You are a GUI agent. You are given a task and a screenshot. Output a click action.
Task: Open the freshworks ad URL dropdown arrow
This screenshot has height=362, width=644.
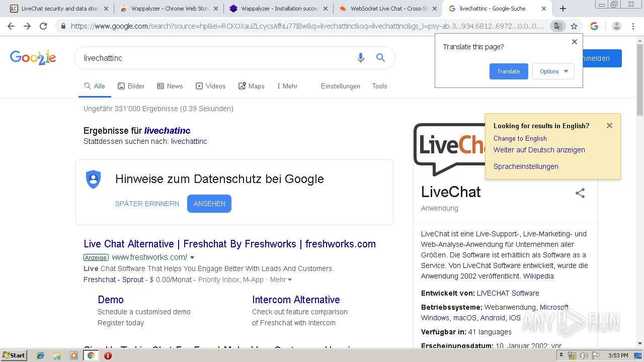click(x=192, y=257)
